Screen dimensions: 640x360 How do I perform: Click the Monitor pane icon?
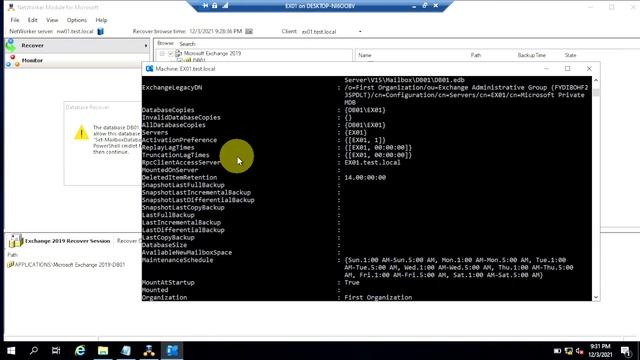click(13, 60)
